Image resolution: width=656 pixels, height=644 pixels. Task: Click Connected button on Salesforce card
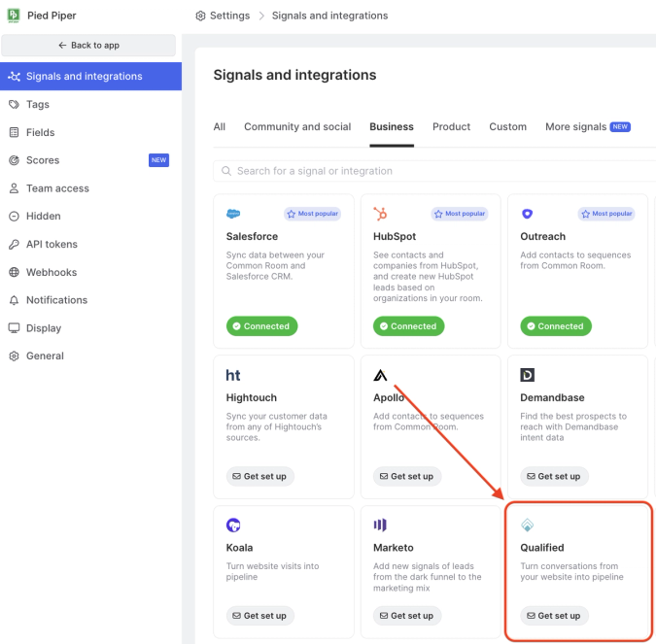pyautogui.click(x=261, y=326)
